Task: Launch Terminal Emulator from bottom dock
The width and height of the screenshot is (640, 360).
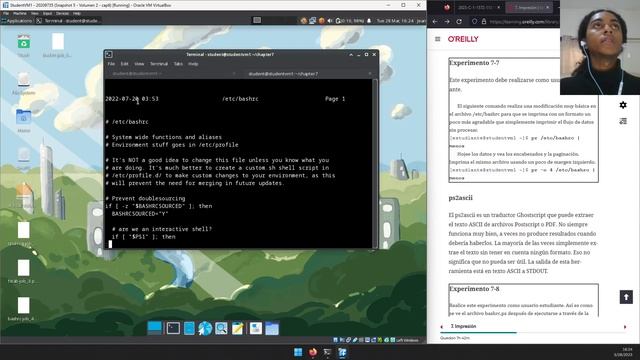Action: (173, 328)
